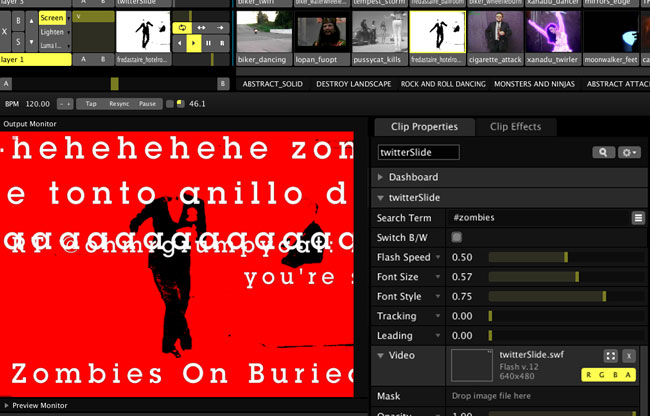
Task: Collapse the Video section
Action: 380,356
